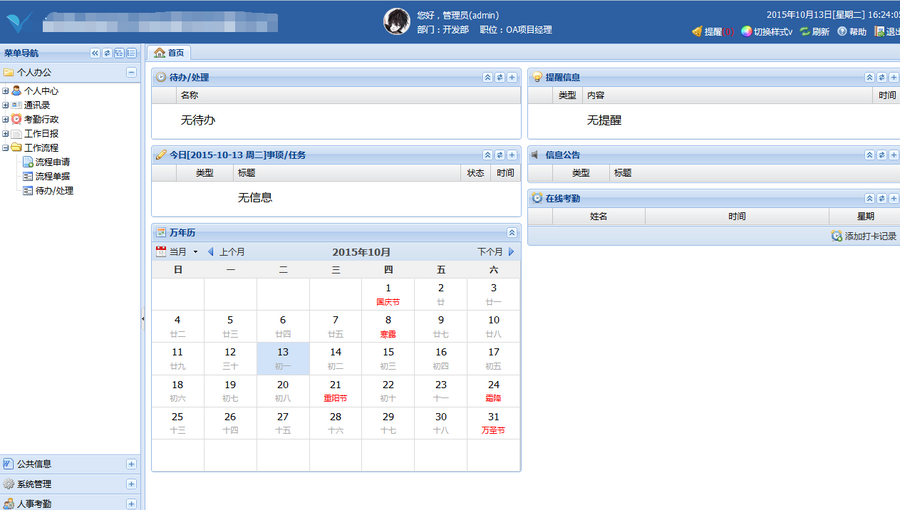
Task: Go to 上个月 in the calendar
Action: pyautogui.click(x=226, y=252)
